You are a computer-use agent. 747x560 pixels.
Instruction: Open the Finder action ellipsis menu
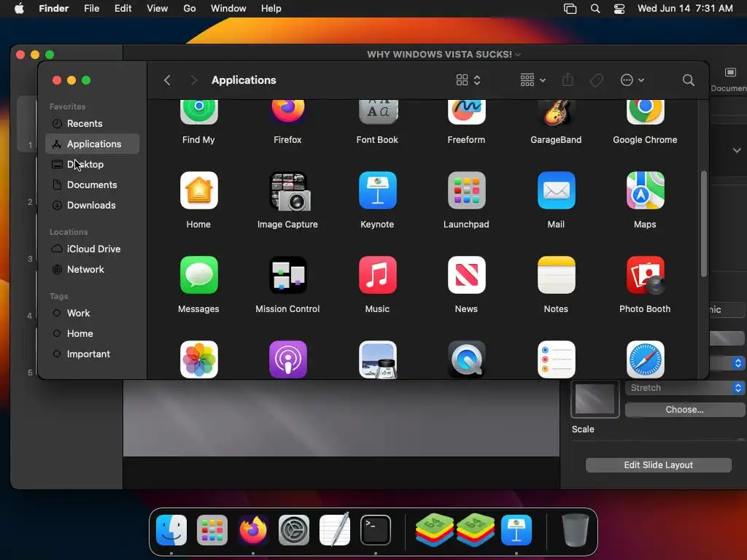(x=632, y=80)
